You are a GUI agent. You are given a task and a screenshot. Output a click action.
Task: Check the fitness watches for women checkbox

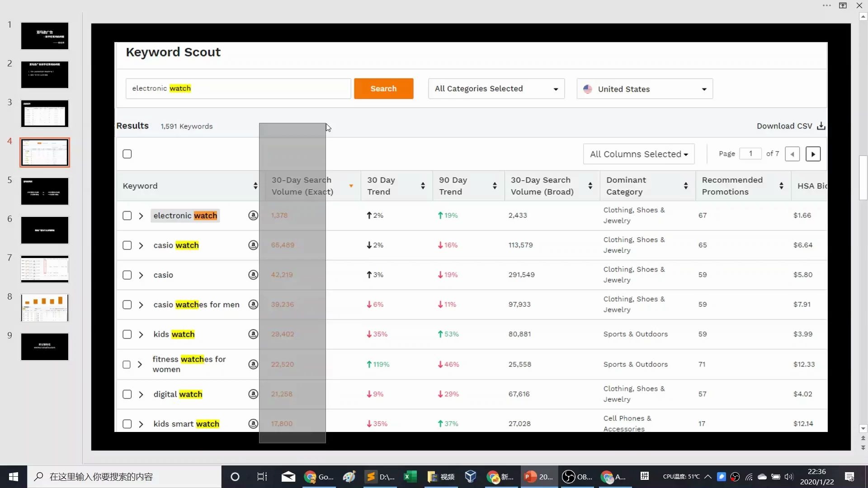127,364
